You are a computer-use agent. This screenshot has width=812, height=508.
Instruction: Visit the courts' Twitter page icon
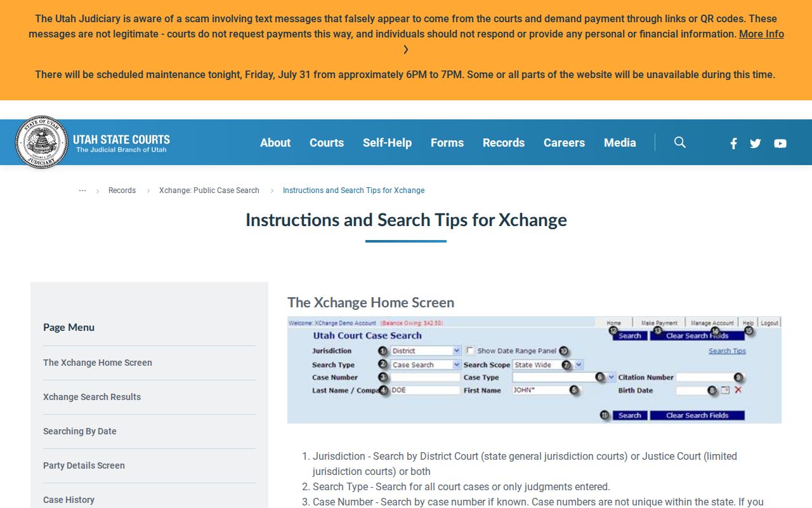click(x=755, y=144)
